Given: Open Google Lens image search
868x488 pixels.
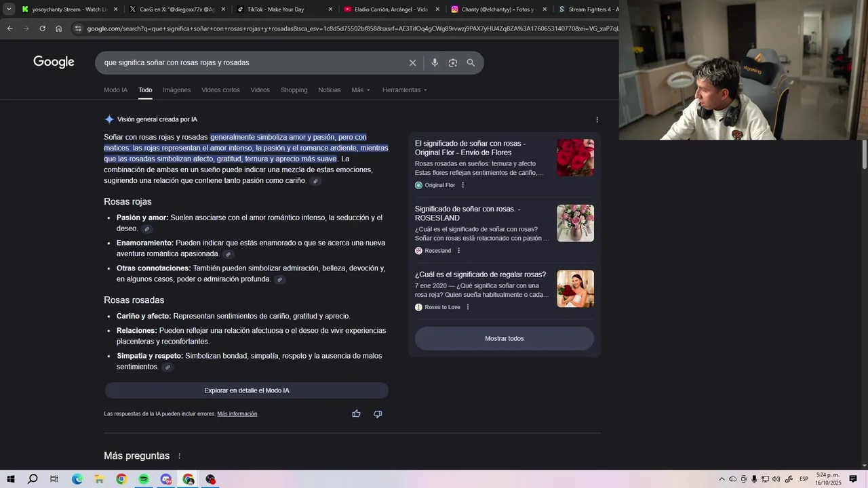Looking at the screenshot, I should pos(452,62).
